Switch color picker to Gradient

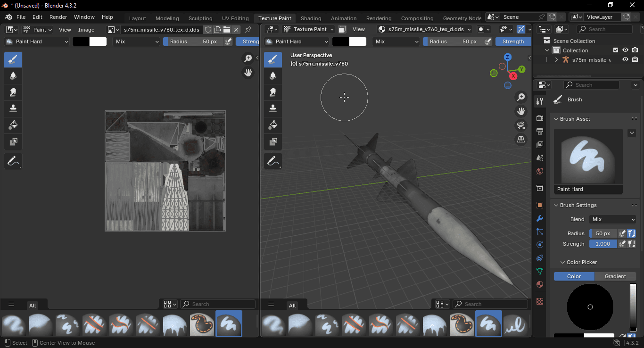click(x=615, y=276)
